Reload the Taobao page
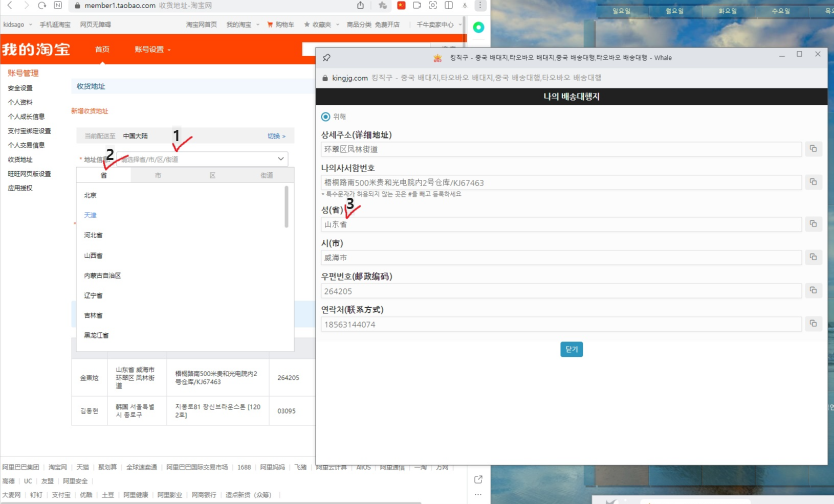This screenshot has width=834, height=504. coord(42,5)
